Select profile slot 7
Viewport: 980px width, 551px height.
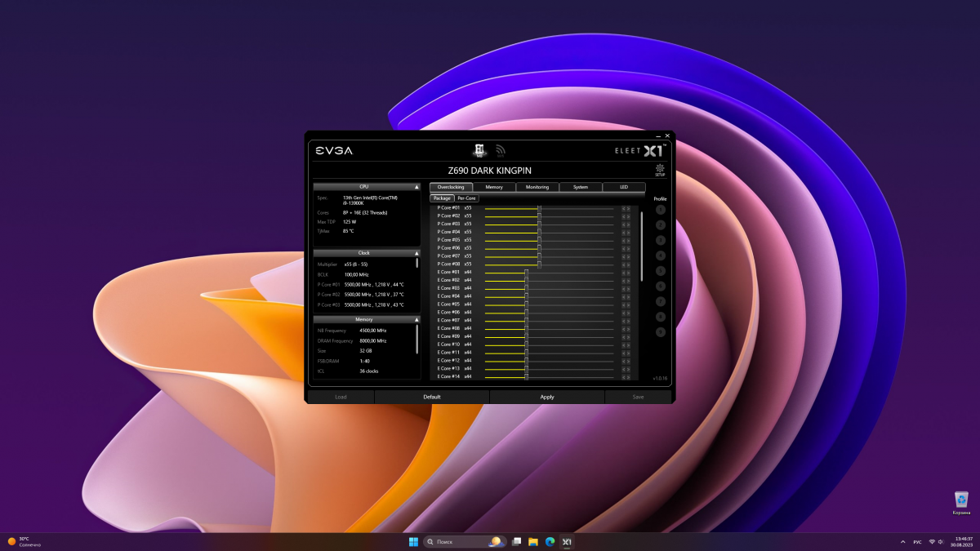661,301
